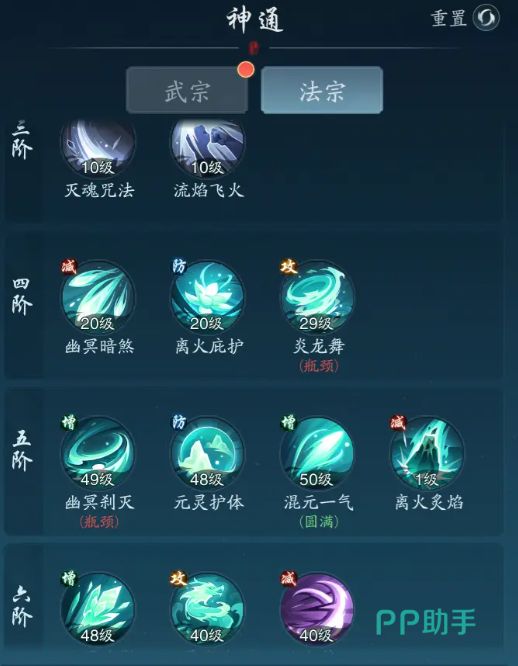518x666 pixels.
Task: Click the 瓶颈 label under 炎龙舞
Action: (319, 366)
